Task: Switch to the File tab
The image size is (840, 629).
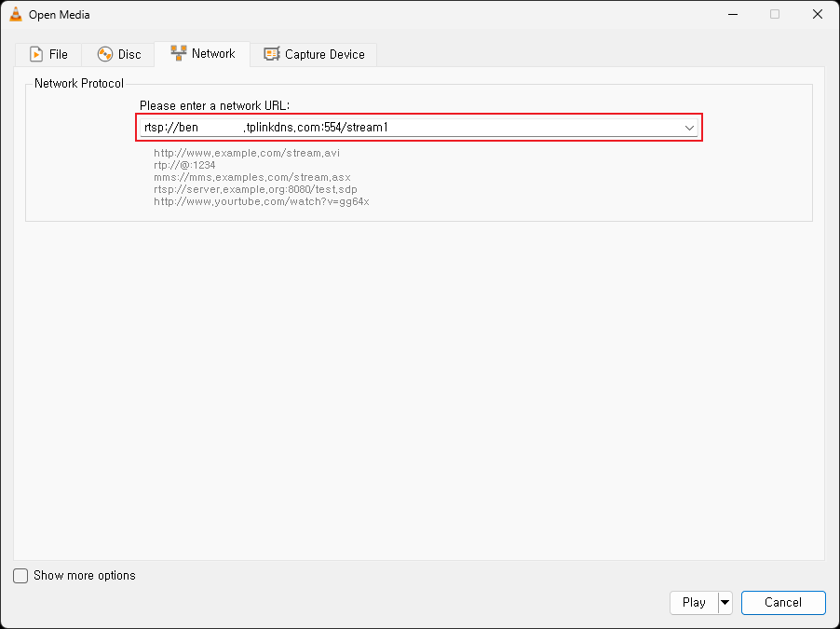Action: coord(58,54)
